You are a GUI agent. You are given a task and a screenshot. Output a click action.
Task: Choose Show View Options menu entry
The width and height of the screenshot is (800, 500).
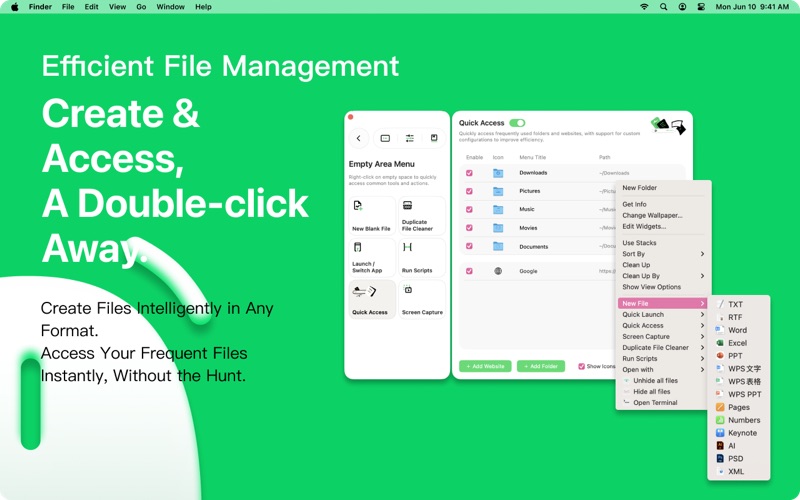(x=652, y=287)
